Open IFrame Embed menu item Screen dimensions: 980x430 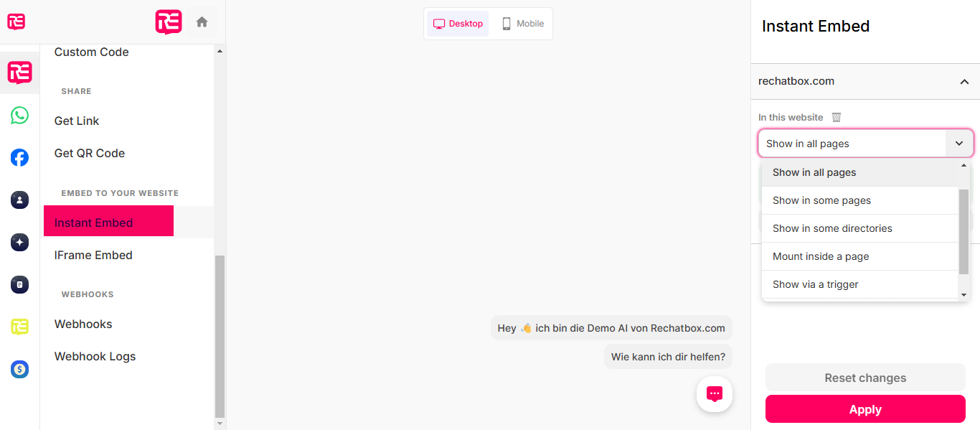93,255
